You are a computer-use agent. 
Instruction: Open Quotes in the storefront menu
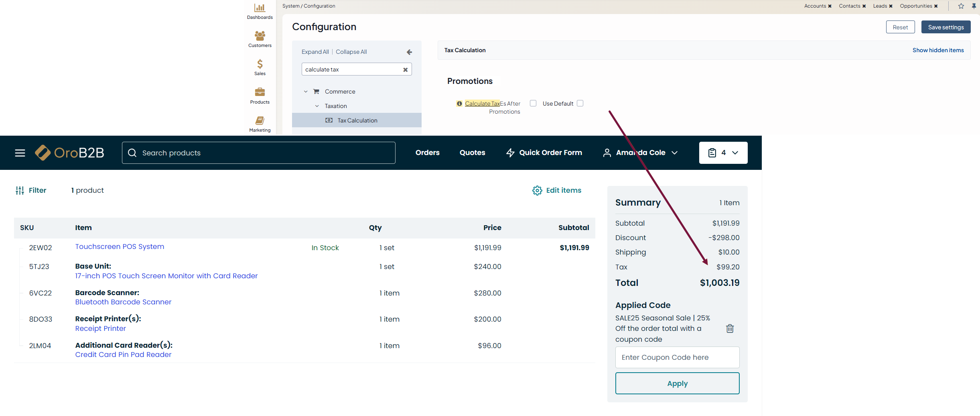coord(472,153)
